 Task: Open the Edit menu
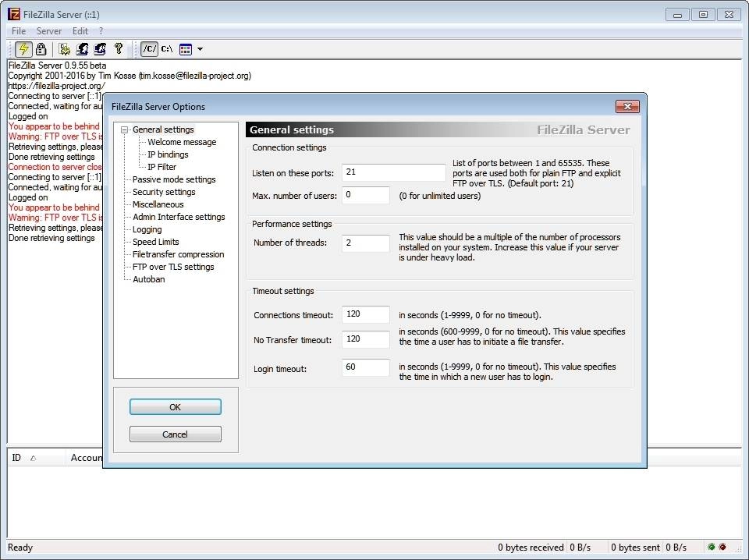point(80,31)
